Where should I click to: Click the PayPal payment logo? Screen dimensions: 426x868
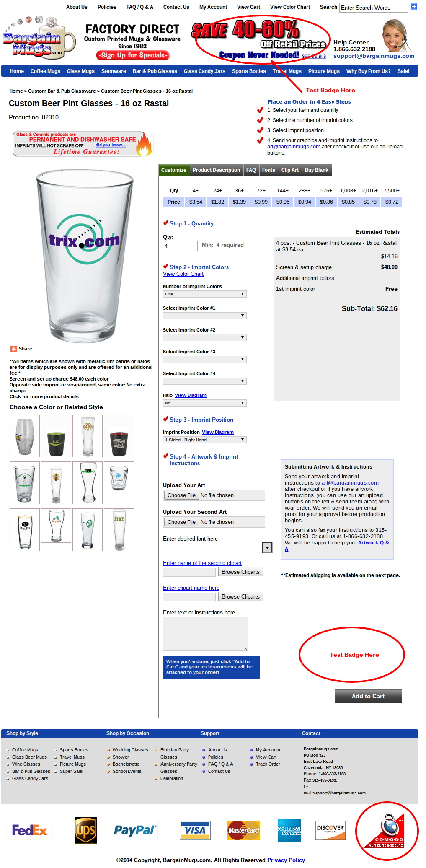(135, 830)
